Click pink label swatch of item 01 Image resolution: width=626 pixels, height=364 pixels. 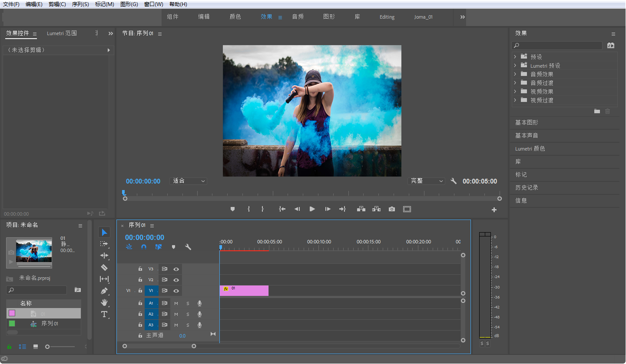12,313
